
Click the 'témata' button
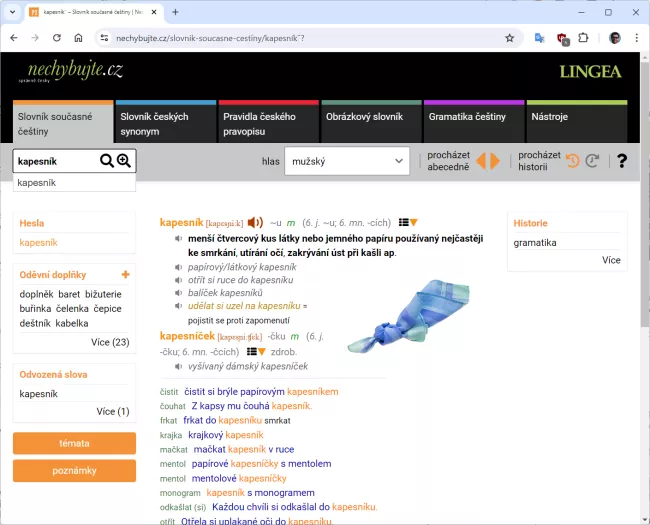pyautogui.click(x=74, y=443)
